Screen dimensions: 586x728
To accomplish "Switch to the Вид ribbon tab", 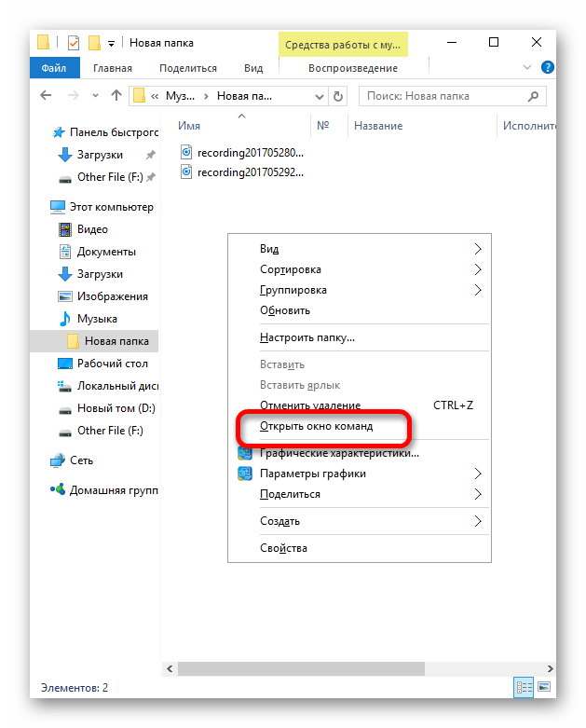I will 253,68.
